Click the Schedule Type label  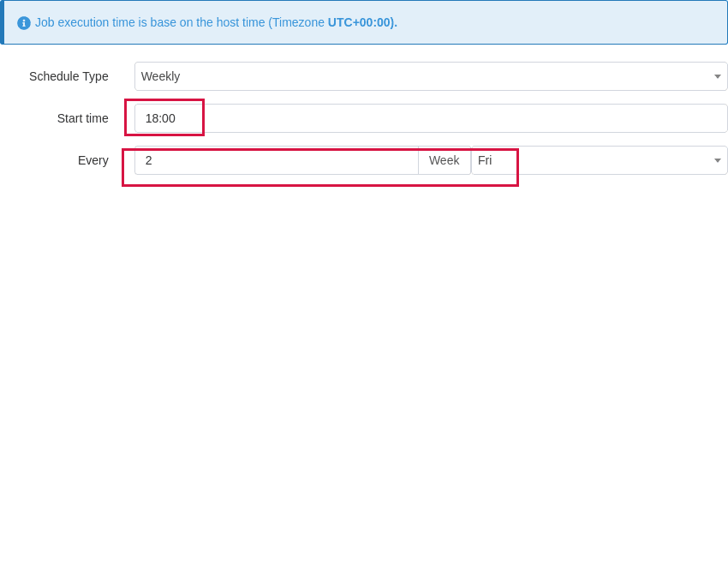pos(69,76)
